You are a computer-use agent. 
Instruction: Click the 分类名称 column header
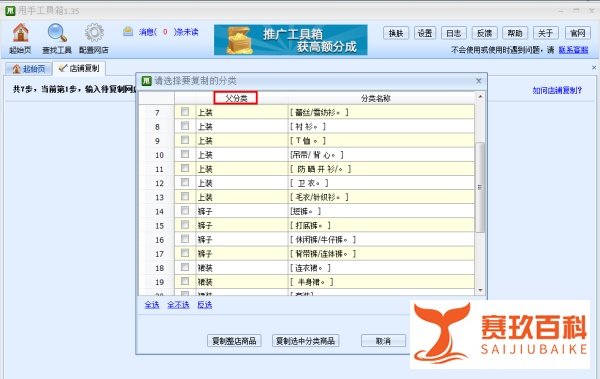[376, 98]
